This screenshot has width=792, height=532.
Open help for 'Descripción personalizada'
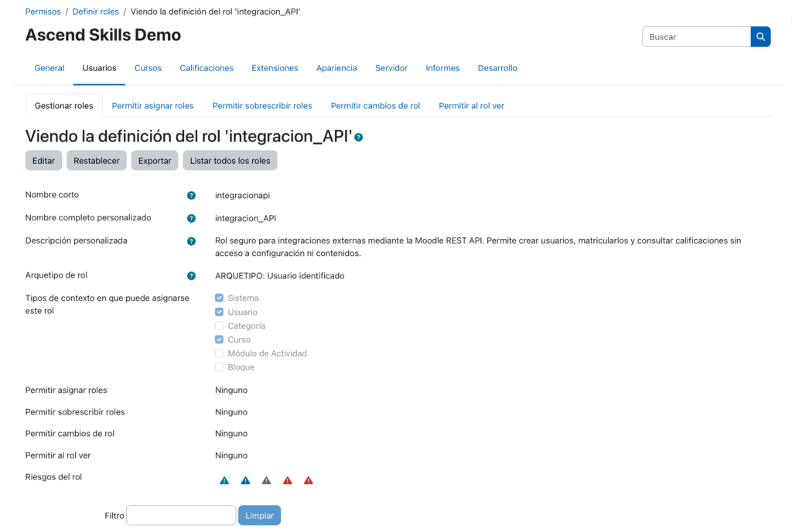(191, 240)
